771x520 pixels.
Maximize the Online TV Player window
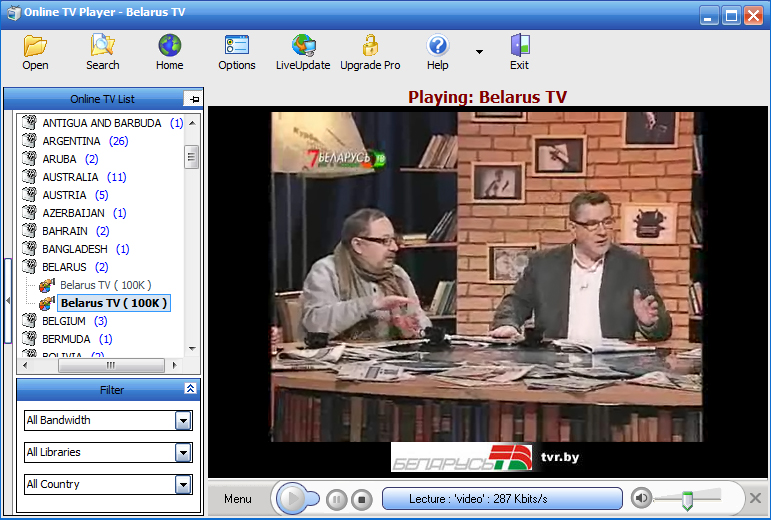731,16
